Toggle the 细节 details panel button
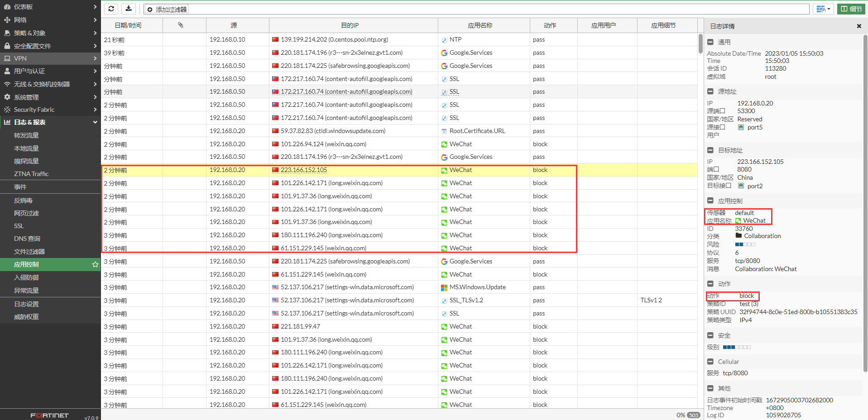 click(851, 9)
